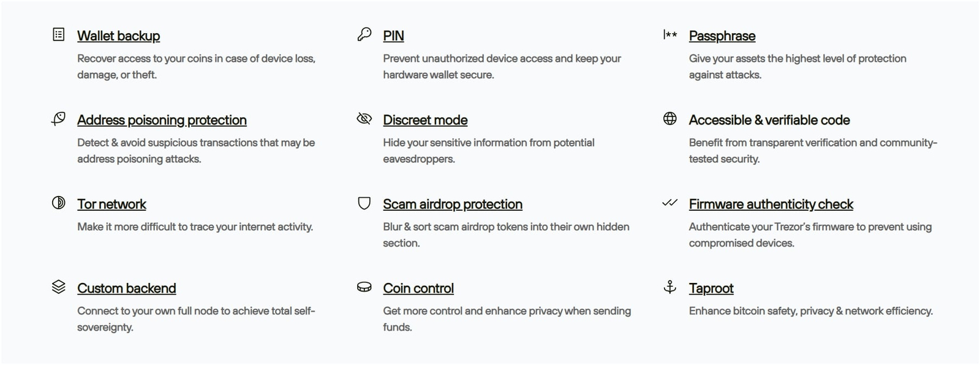Click the Accessible & verifiable code heading
Image resolution: width=980 pixels, height=365 pixels.
(x=769, y=120)
